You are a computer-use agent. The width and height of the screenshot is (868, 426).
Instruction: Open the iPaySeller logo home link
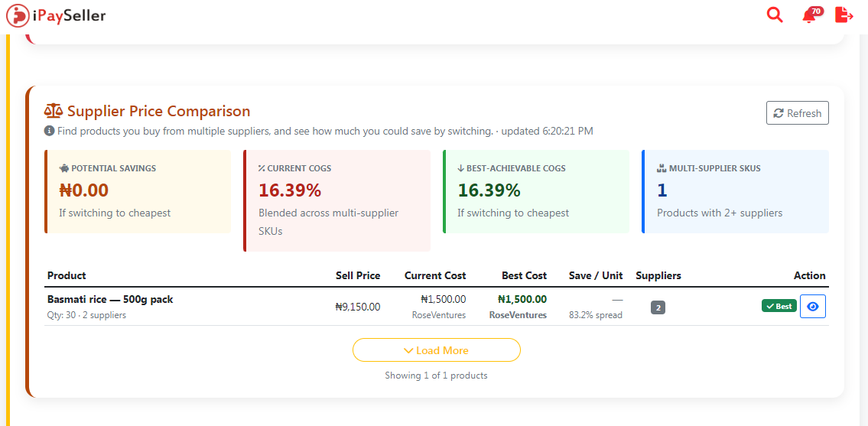56,15
